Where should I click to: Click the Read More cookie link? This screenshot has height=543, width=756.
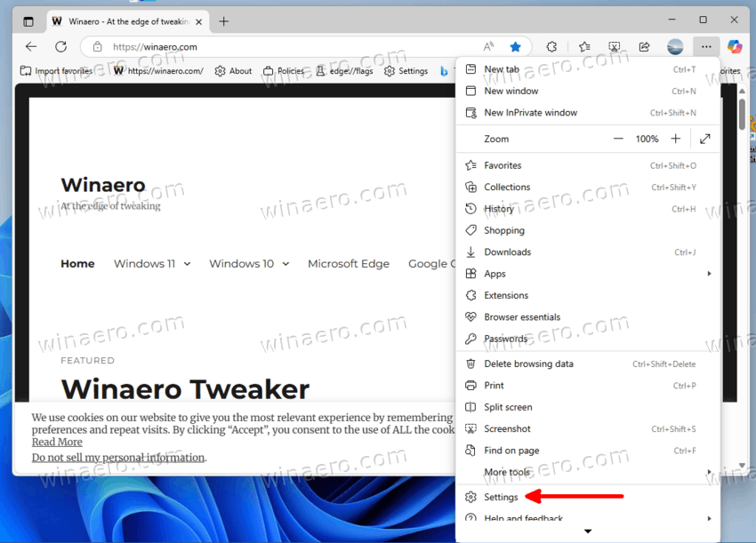[57, 442]
